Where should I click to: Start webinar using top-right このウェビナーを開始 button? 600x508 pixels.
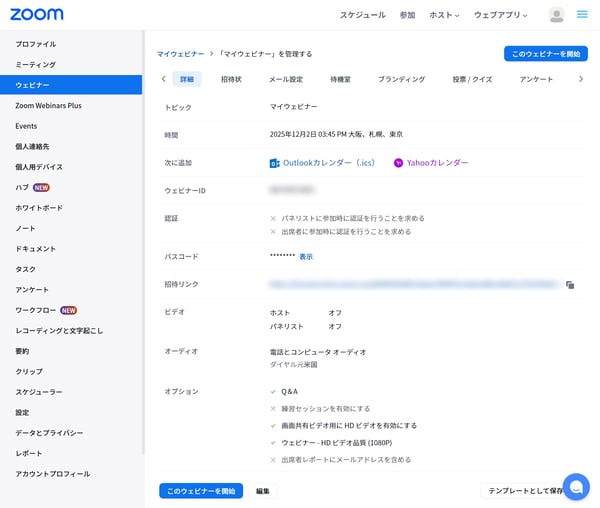(545, 53)
